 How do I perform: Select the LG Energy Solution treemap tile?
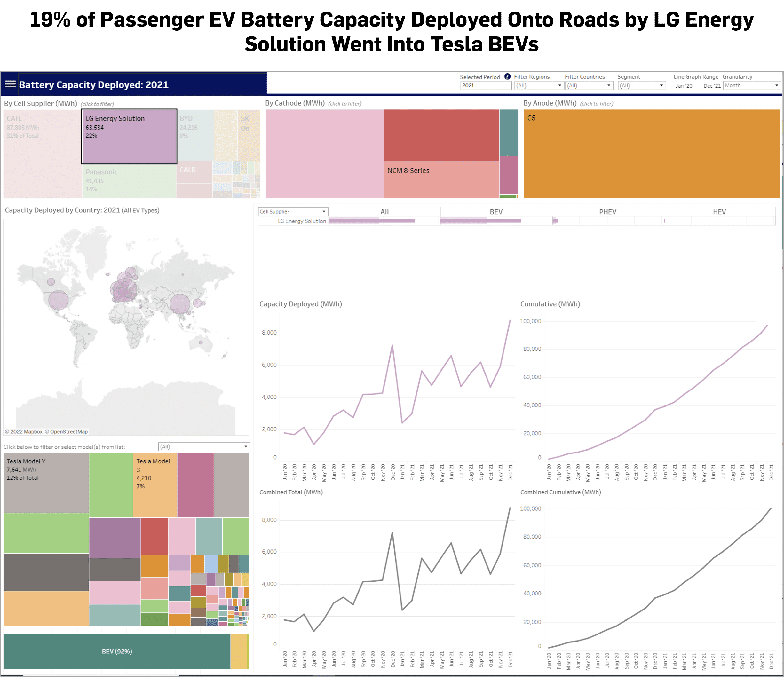[129, 137]
